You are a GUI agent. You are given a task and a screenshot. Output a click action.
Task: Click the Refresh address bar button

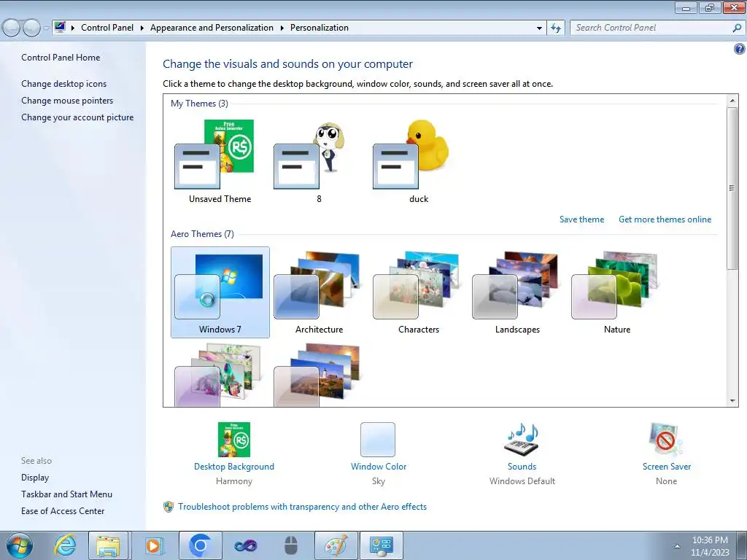coord(555,28)
